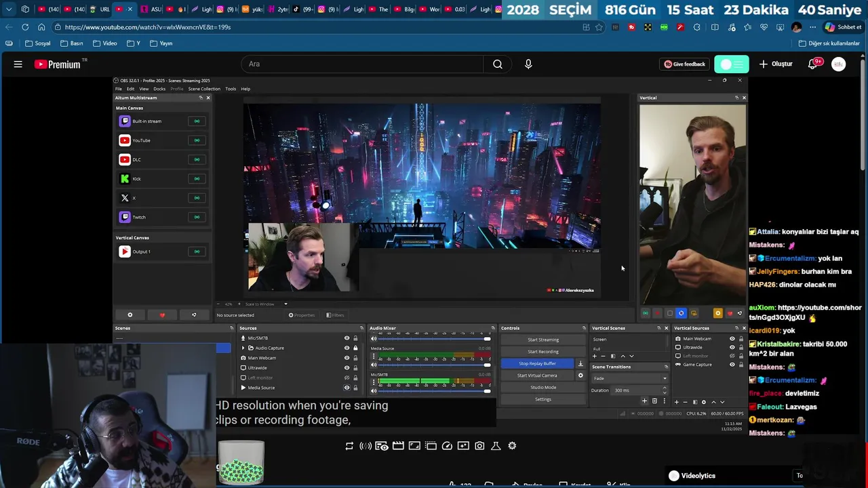Add a vertical source with plus icon
The image size is (868, 488).
click(x=676, y=402)
